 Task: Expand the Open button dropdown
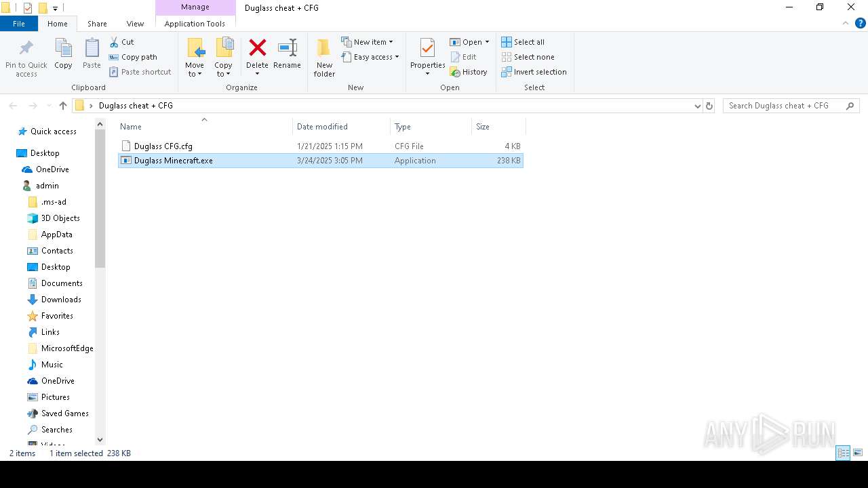pos(487,42)
